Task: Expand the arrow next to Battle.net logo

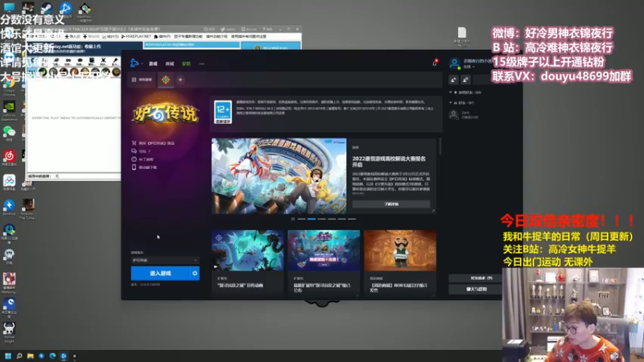Action: point(142,64)
